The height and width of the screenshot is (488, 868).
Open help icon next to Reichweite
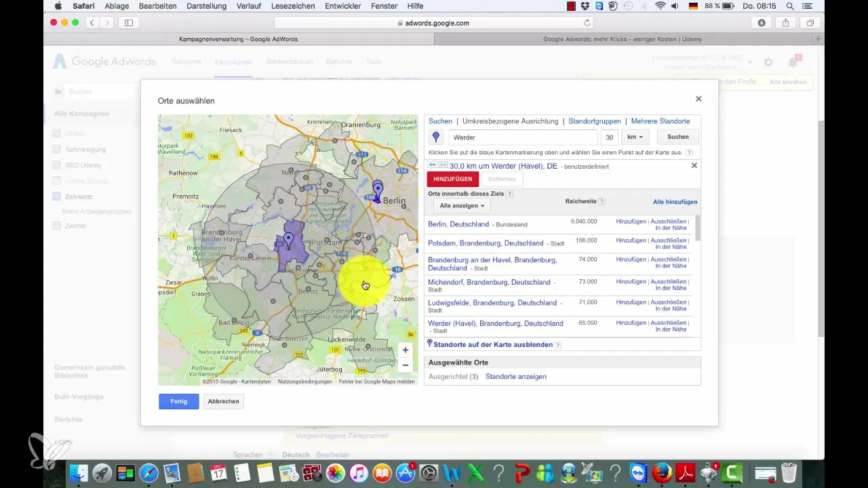601,201
